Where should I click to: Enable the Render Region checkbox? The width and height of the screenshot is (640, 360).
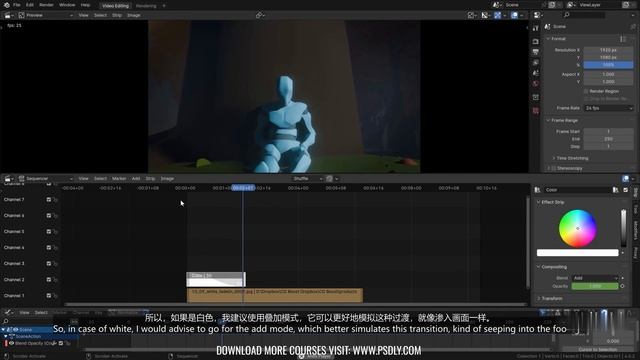tap(586, 91)
